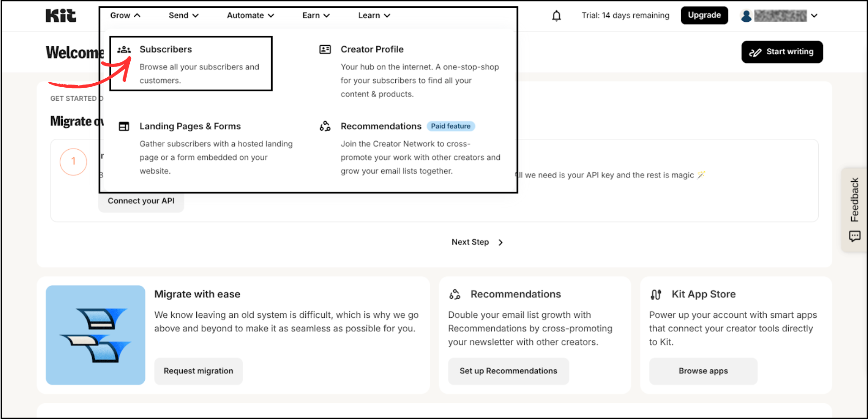Image resolution: width=868 pixels, height=419 pixels.
Task: Expand the account chevron next to the avatar
Action: click(814, 16)
